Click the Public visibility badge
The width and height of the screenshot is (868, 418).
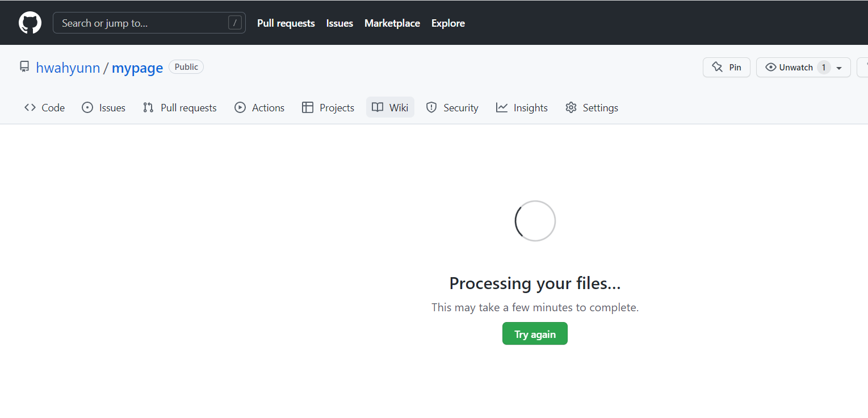pyautogui.click(x=186, y=67)
